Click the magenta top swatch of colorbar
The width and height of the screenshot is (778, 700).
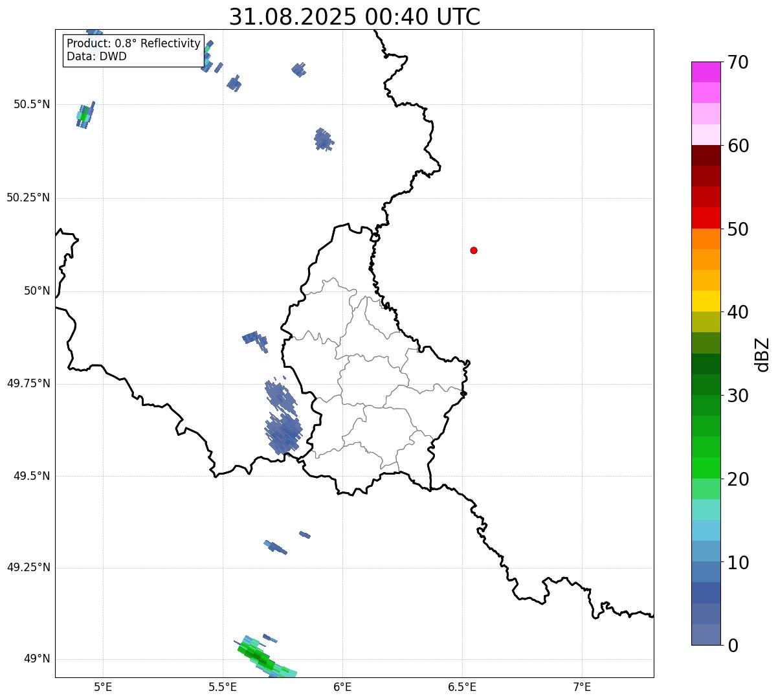[x=706, y=72]
